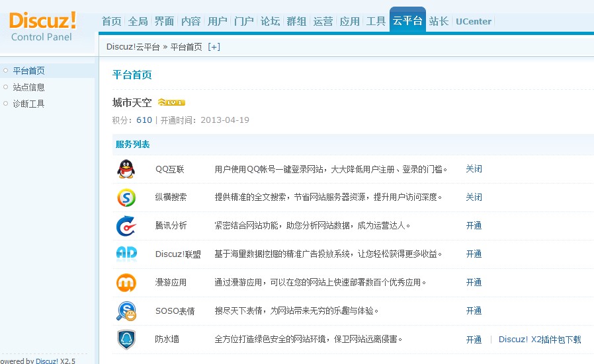Open the 工具 top menu
Image resolution: width=594 pixels, height=364 pixels.
point(376,21)
